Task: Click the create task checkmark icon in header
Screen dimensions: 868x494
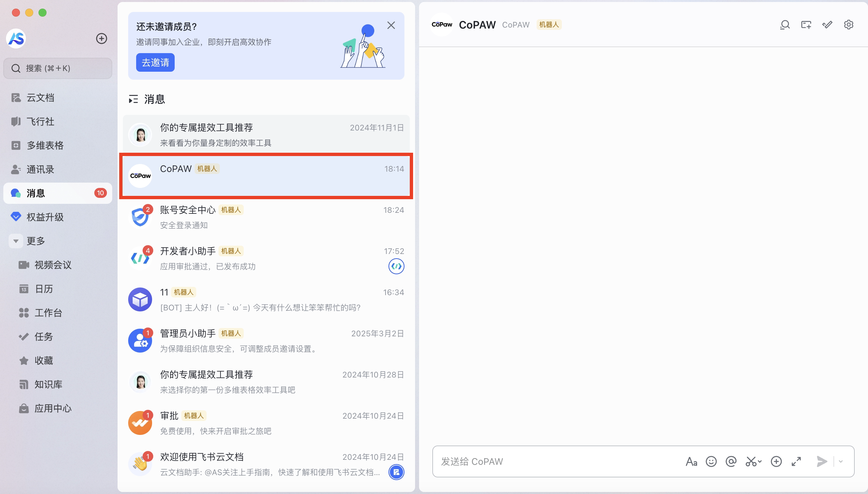Action: 827,25
